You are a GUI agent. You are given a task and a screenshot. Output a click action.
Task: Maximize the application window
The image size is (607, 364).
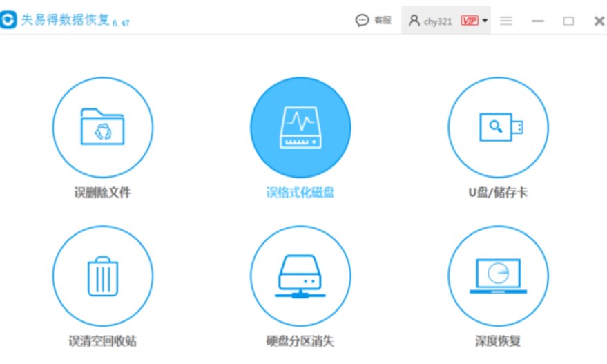click(x=568, y=21)
